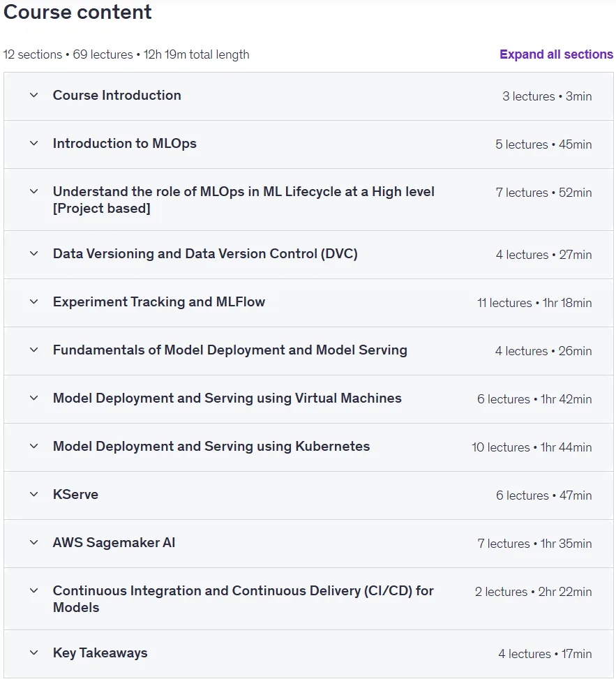Click the AWS Sagemaker AI chevron icon

point(33,542)
